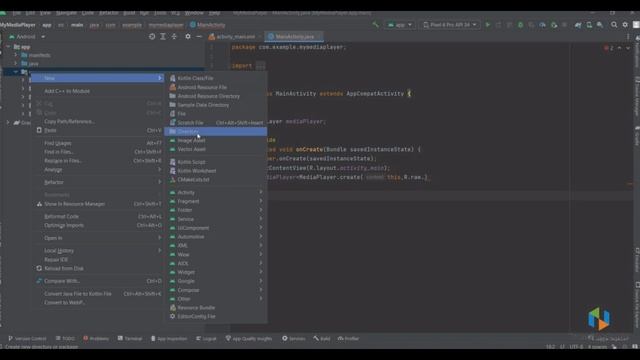The image size is (640, 360).
Task: Expand the Compose submenu
Action: pos(216,290)
